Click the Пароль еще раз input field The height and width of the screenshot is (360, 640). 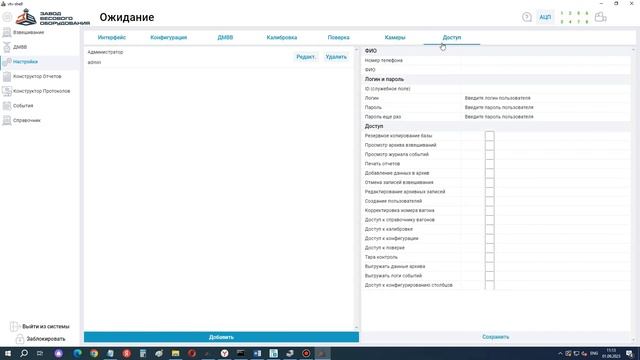(x=546, y=117)
